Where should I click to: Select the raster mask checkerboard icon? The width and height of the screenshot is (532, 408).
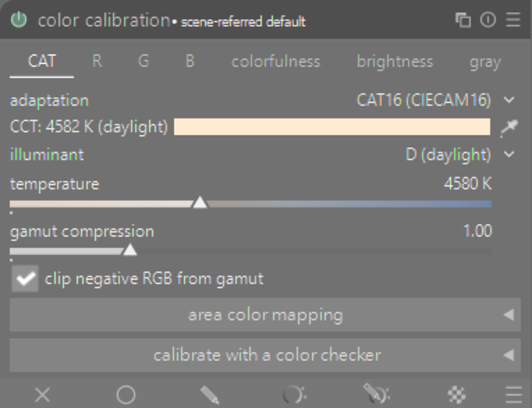[x=456, y=396]
